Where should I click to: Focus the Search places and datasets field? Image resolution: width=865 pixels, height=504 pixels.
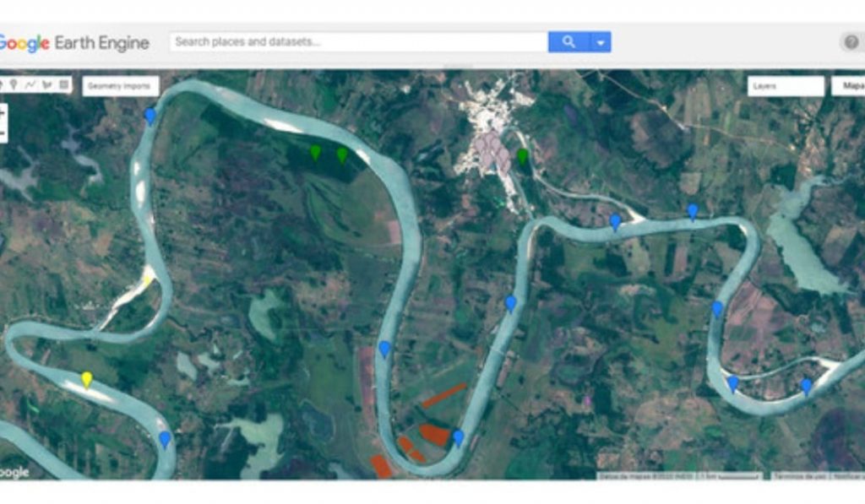pyautogui.click(x=358, y=42)
